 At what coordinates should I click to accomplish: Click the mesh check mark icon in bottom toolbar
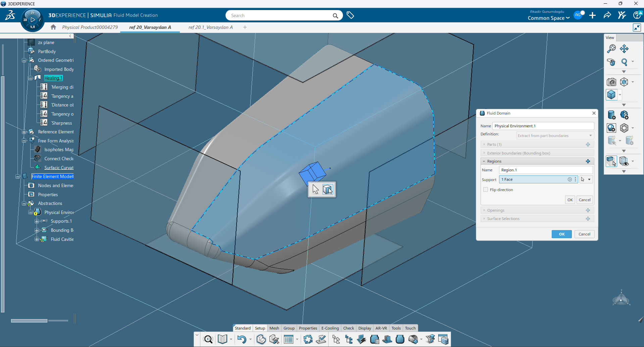321,340
